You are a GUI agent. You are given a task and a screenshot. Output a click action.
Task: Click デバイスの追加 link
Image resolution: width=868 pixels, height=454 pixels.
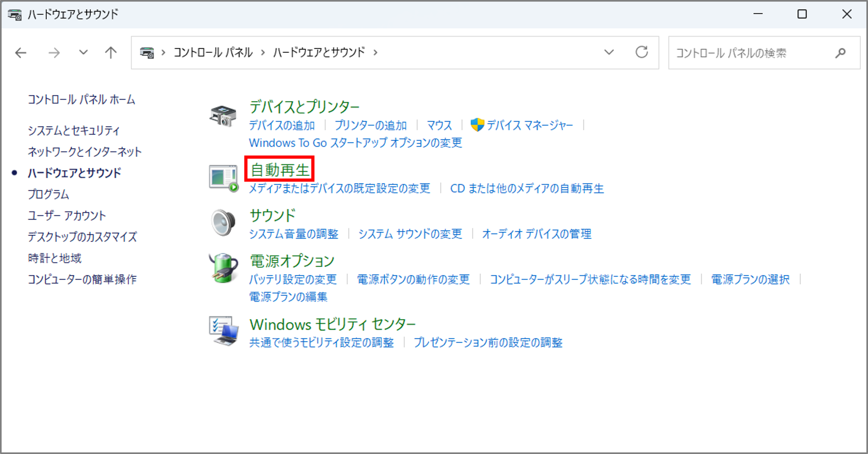click(x=282, y=125)
